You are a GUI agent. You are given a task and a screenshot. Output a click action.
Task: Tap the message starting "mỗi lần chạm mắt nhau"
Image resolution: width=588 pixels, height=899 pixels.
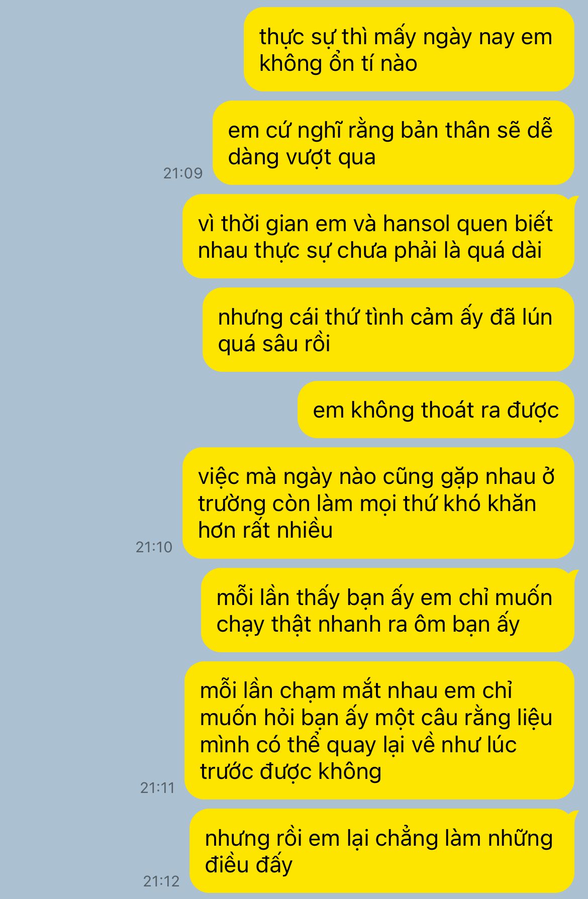point(379,730)
